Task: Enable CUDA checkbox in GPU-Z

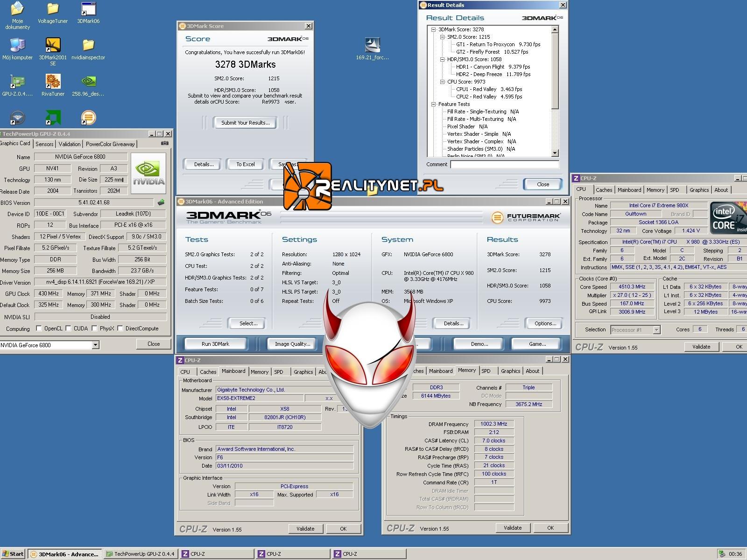Action: click(69, 329)
